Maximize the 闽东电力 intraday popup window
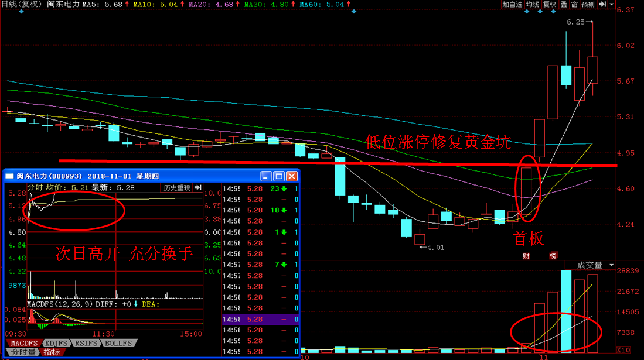The height and width of the screenshot is (360, 644). [279, 176]
